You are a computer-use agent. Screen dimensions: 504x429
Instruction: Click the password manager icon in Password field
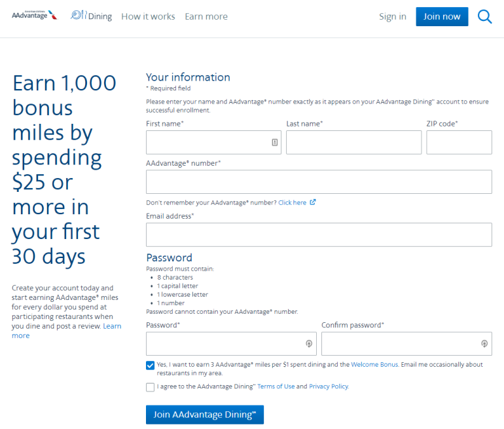309,344
